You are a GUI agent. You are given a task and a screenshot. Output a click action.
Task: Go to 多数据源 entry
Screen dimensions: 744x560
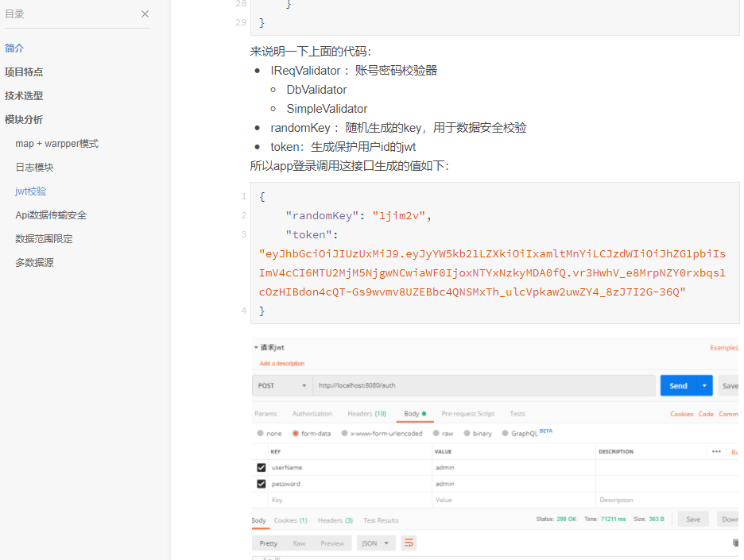[34, 263]
